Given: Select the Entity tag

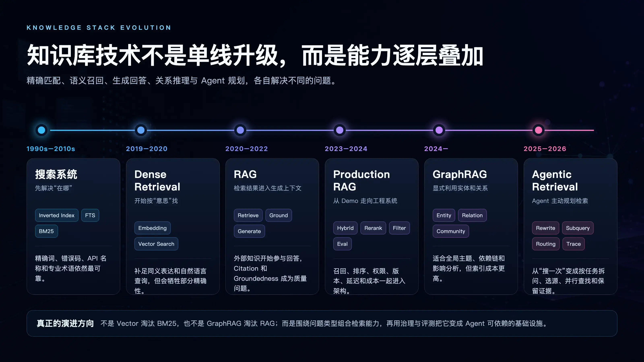Looking at the screenshot, I should (x=444, y=215).
